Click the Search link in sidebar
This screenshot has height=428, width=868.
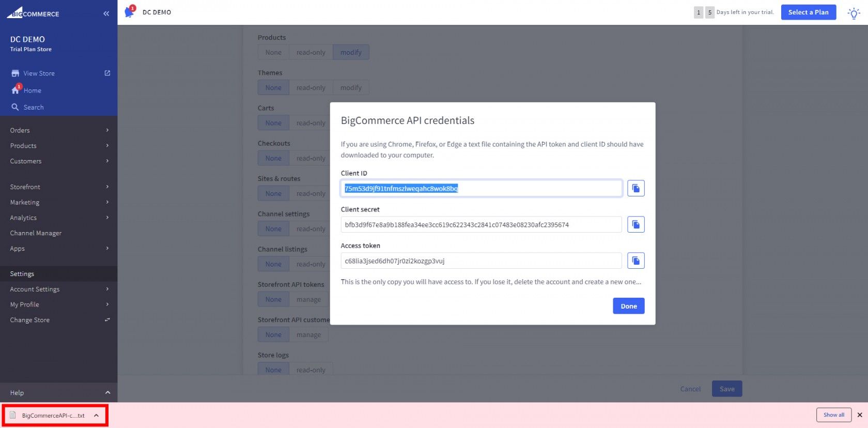(x=34, y=108)
